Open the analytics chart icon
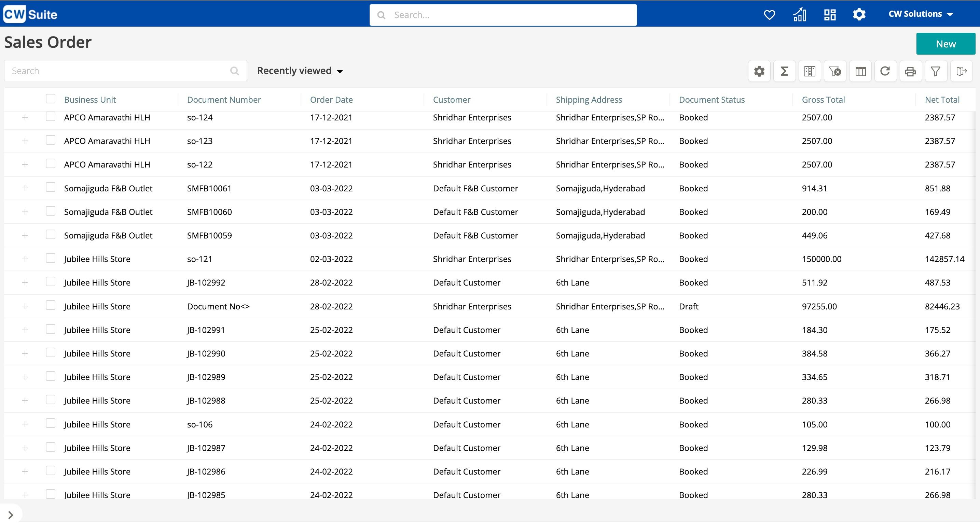 coord(800,14)
